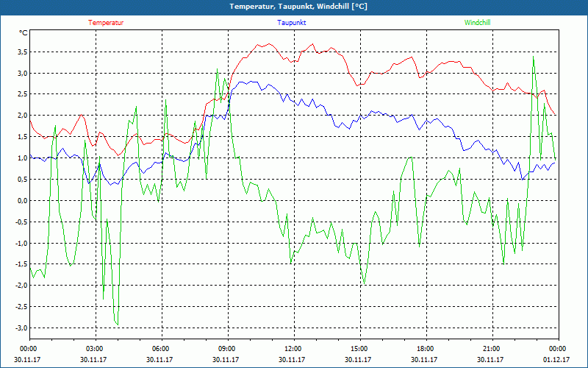Click the 3,5 y-axis value

(23, 52)
